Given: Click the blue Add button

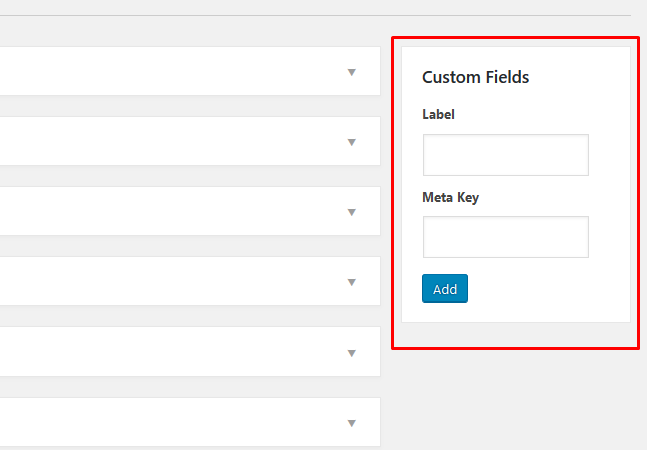Looking at the screenshot, I should click(x=445, y=289).
